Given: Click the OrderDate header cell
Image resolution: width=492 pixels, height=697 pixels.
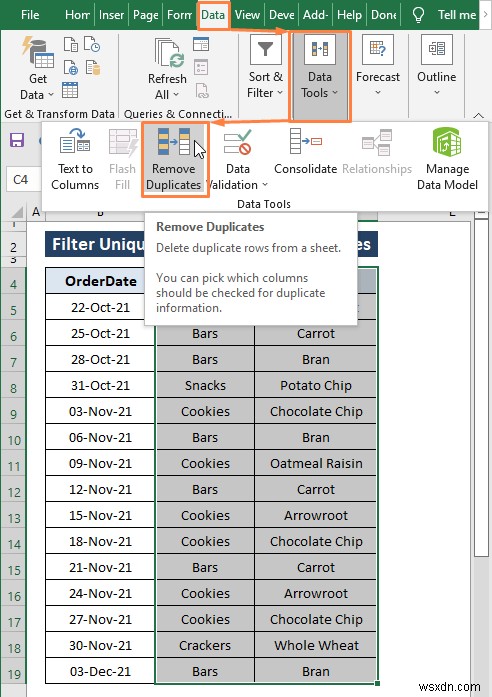Looking at the screenshot, I should (100, 281).
